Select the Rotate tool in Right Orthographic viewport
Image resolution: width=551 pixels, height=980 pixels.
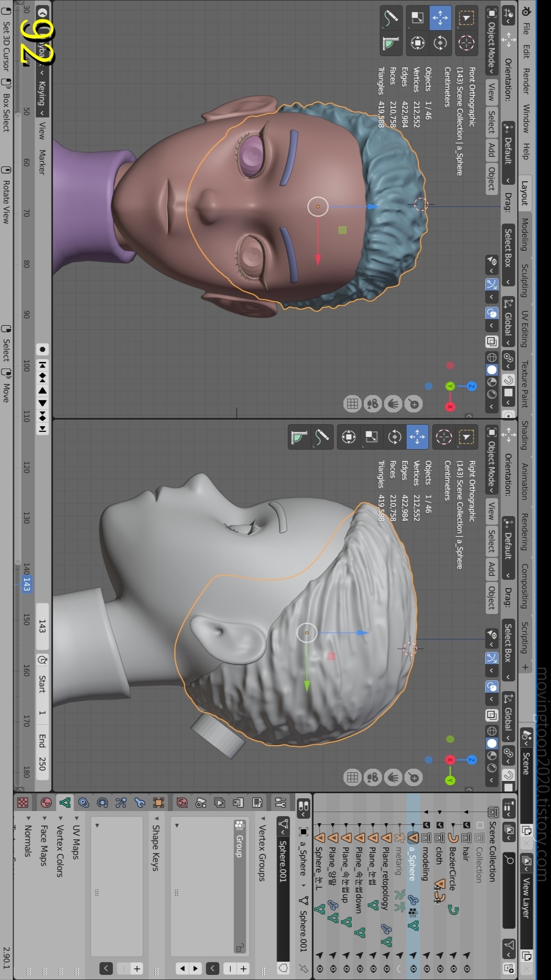tap(394, 437)
